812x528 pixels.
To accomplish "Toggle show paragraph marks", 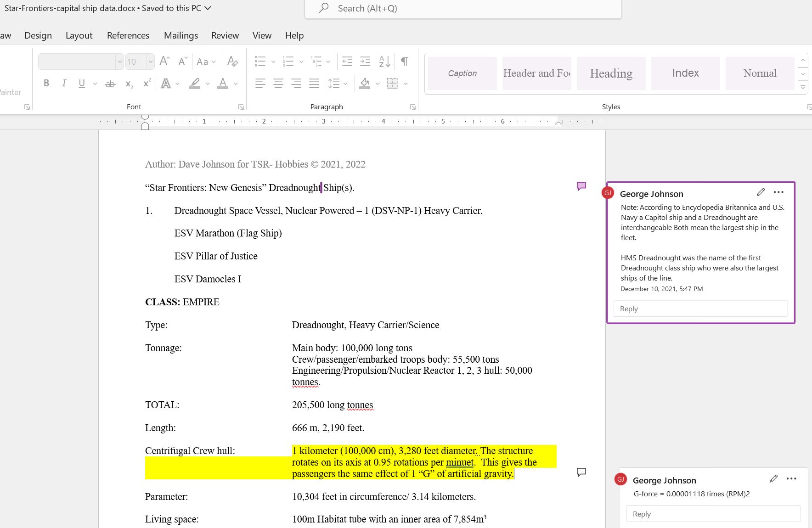I will 404,62.
